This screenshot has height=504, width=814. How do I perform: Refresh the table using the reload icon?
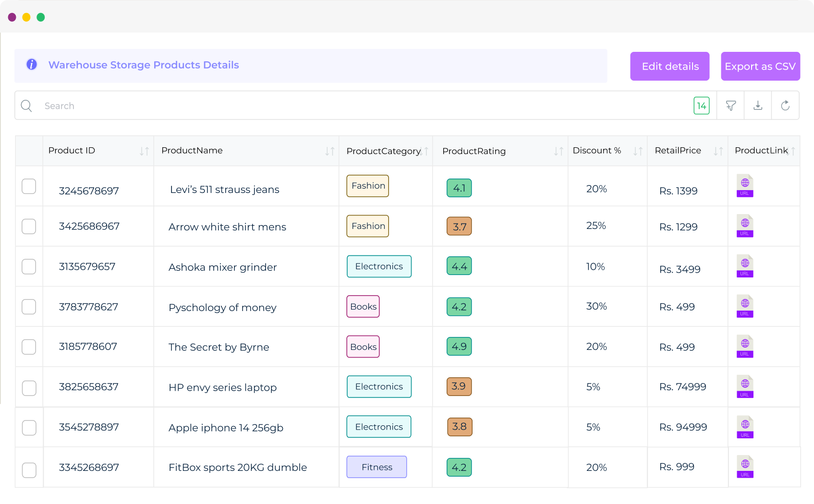(x=785, y=105)
